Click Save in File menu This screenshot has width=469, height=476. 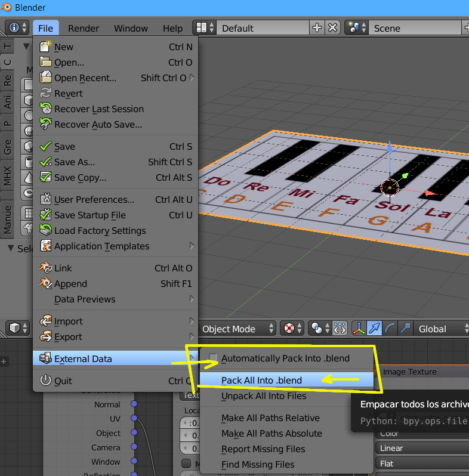(116, 147)
